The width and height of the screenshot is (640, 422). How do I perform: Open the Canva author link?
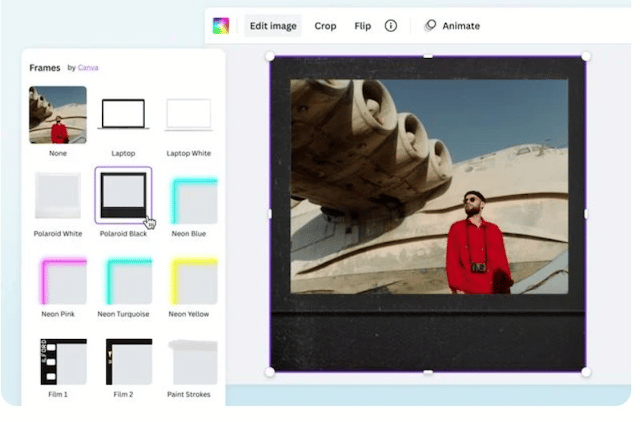click(x=88, y=68)
